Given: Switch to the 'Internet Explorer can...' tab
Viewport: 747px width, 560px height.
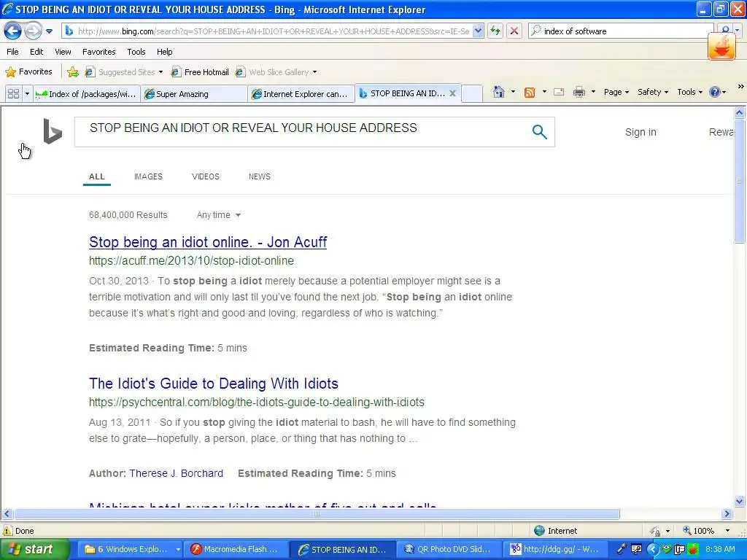Looking at the screenshot, I should tap(301, 94).
